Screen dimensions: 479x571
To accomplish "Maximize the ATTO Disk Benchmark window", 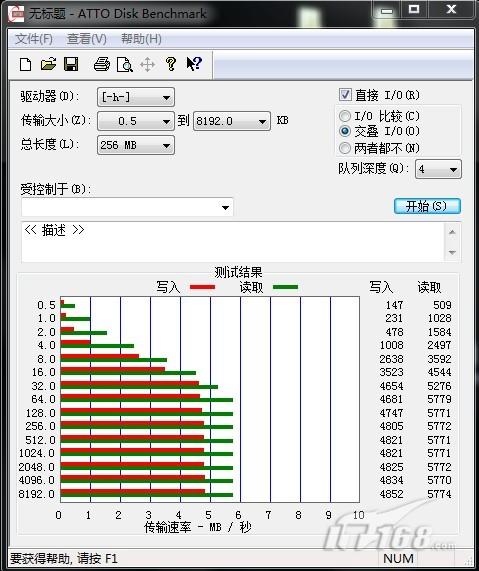I will (414, 9).
